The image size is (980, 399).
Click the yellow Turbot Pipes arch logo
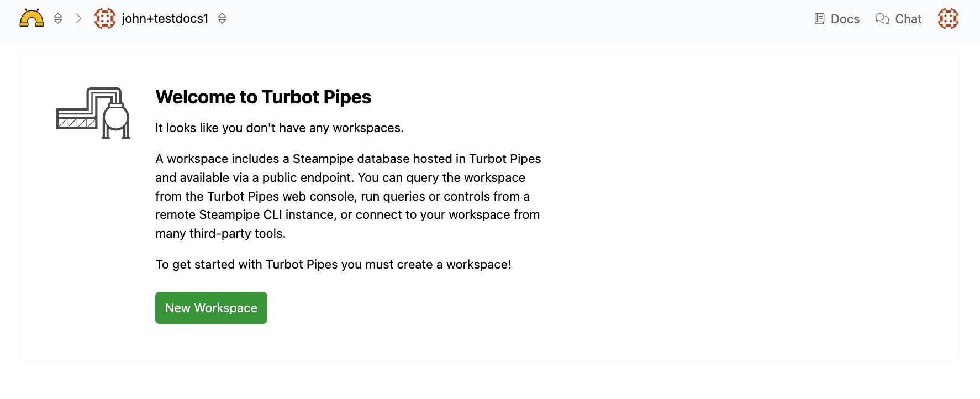tap(31, 18)
